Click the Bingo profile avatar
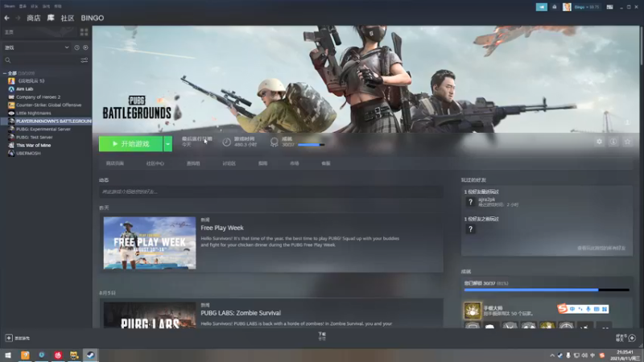 click(567, 7)
